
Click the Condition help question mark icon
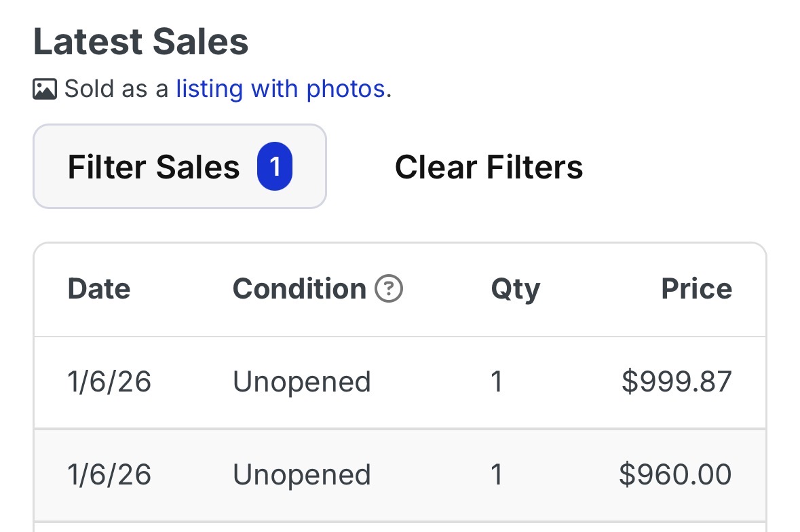(389, 290)
